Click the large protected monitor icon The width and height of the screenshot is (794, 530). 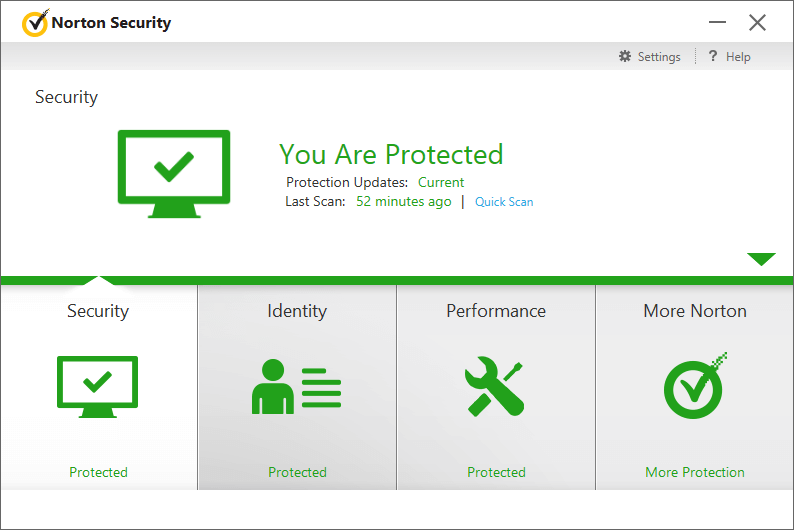tap(174, 174)
